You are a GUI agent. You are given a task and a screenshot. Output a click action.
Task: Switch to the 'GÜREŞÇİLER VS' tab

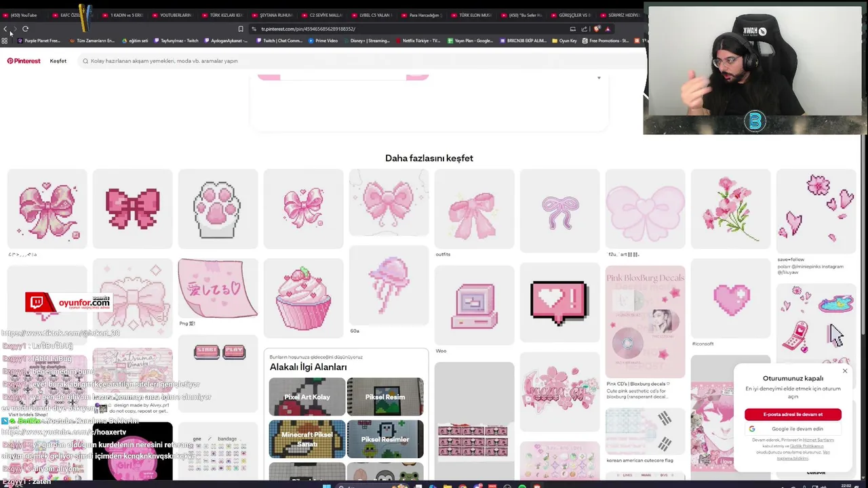[571, 15]
